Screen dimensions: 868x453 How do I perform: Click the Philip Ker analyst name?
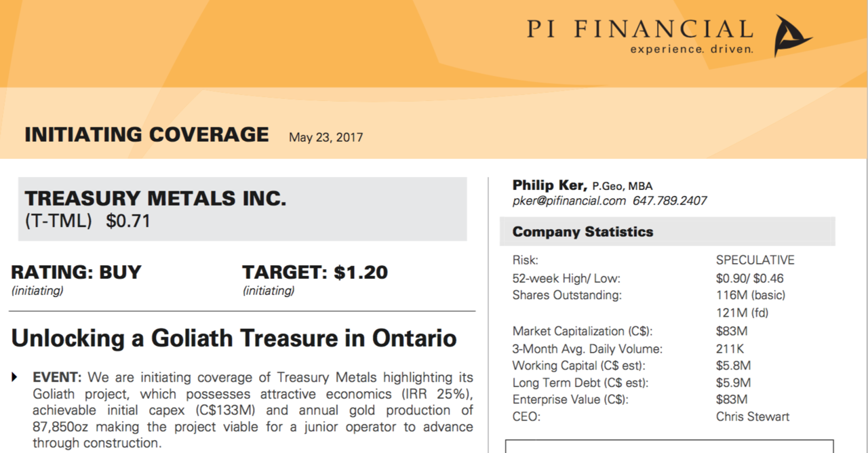550,185
